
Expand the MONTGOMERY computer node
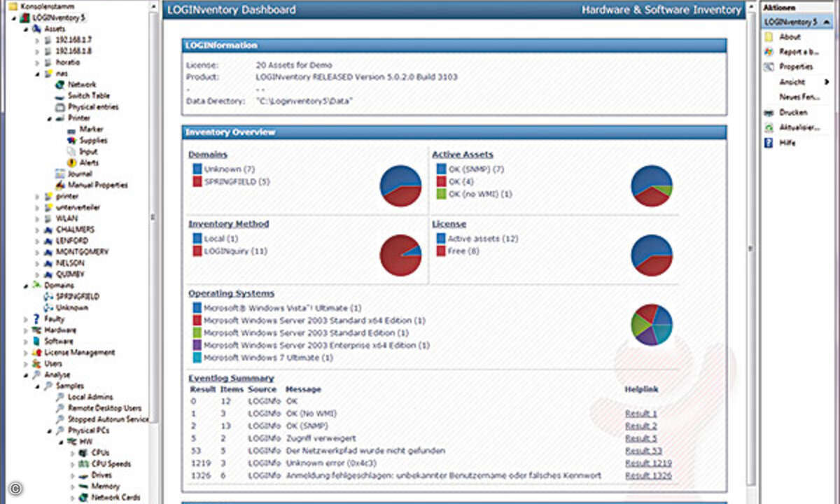point(37,252)
